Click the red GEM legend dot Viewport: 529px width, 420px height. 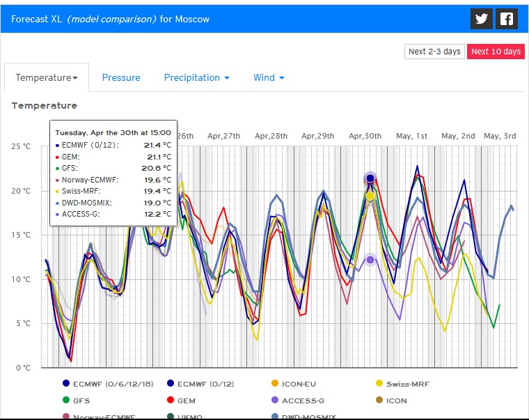pos(171,400)
